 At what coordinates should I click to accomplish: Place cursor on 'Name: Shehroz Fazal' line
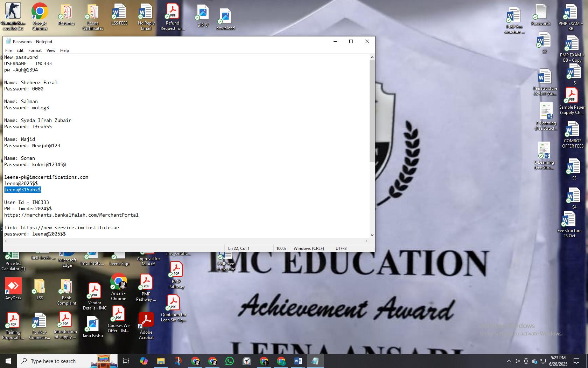pyautogui.click(x=31, y=83)
